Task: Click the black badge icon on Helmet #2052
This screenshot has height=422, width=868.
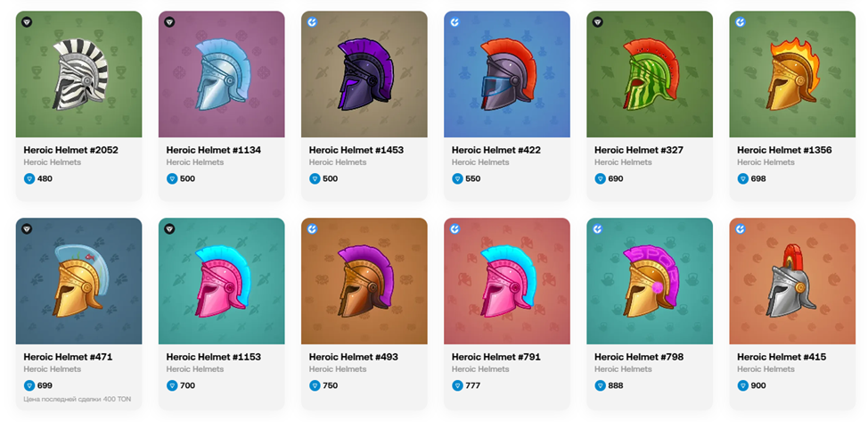Action: point(27,22)
